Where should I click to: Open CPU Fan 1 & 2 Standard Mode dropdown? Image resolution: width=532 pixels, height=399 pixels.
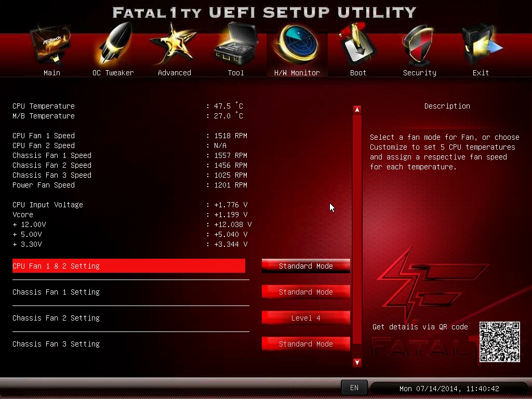point(305,266)
